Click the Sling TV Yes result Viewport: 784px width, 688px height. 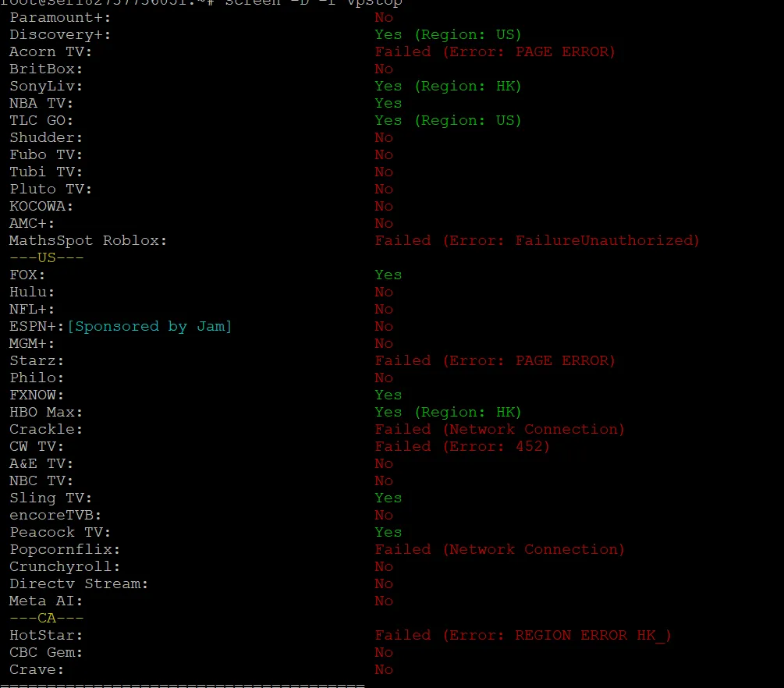click(x=388, y=498)
